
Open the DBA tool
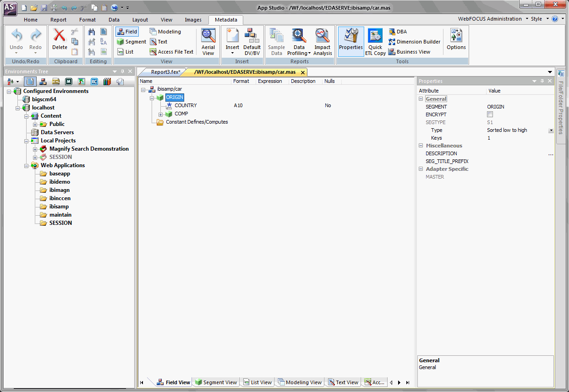397,32
